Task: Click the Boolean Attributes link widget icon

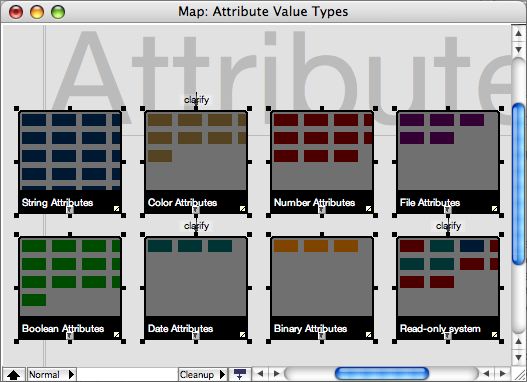Action: 70,336
